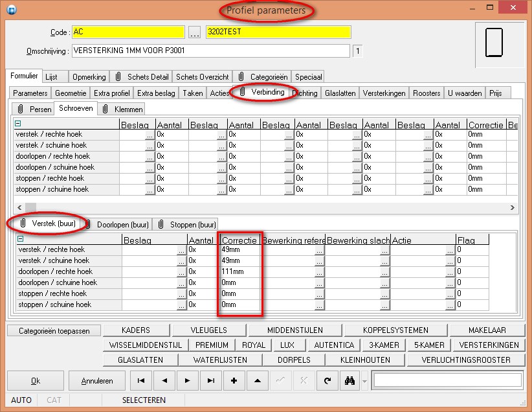The width and height of the screenshot is (532, 412).
Task: Open first Beslag lookup for verstek / rechte hoek in upper grid
Action: [x=150, y=135]
